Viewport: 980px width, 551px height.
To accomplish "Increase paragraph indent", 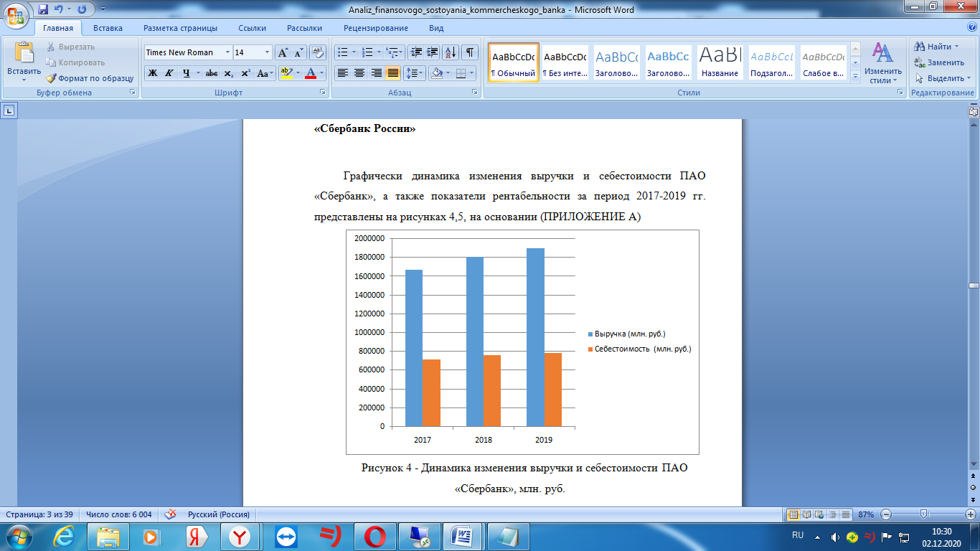I will pos(433,52).
